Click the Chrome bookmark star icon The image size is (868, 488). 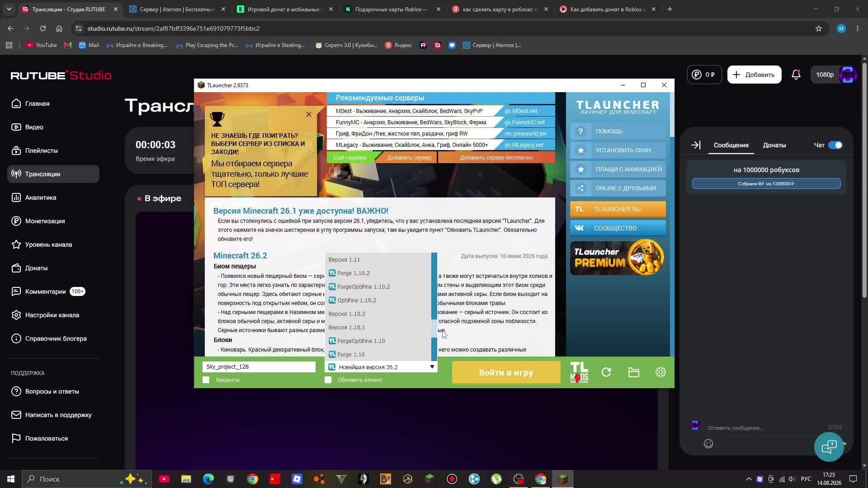[819, 28]
